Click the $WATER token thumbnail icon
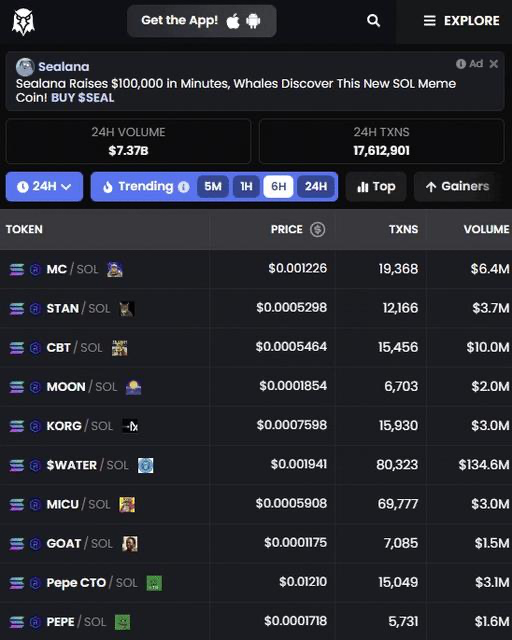512x640 pixels. tap(146, 465)
